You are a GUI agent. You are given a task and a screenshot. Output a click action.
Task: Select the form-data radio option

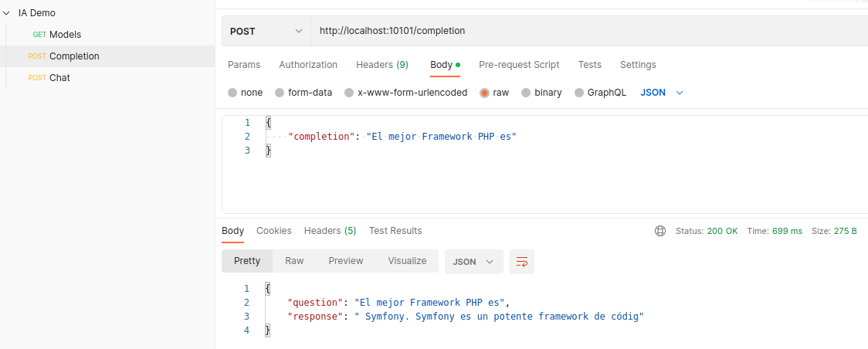click(280, 93)
